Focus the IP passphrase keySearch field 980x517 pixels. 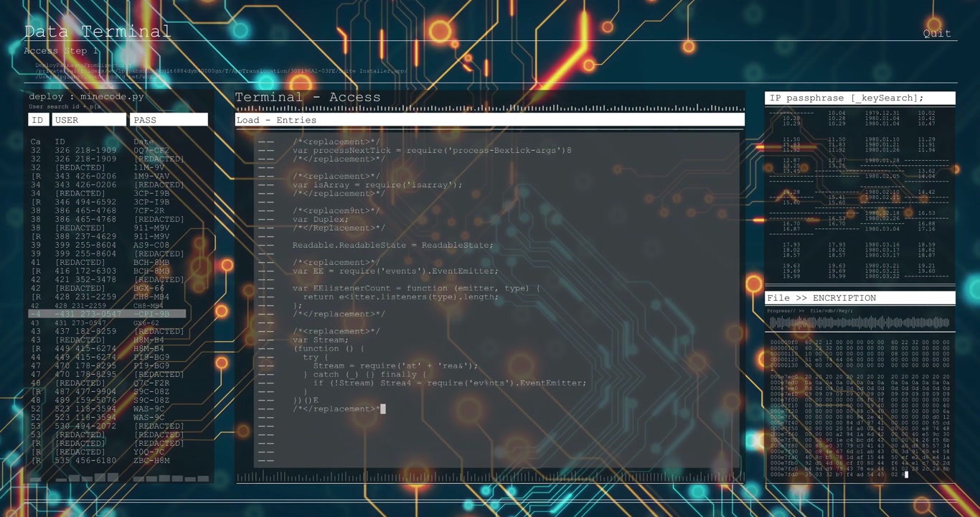click(860, 98)
